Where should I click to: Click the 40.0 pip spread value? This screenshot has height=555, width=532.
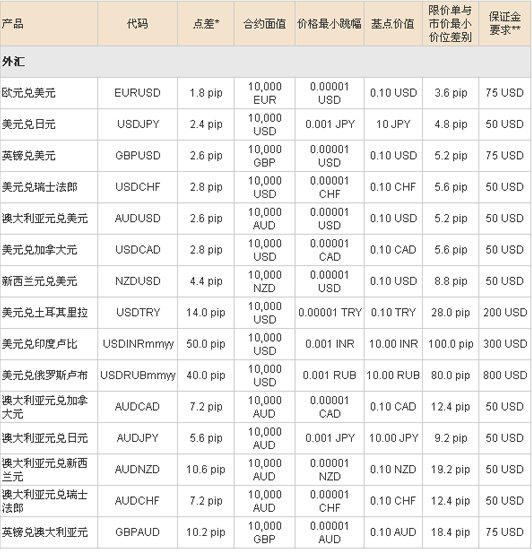pyautogui.click(x=206, y=375)
